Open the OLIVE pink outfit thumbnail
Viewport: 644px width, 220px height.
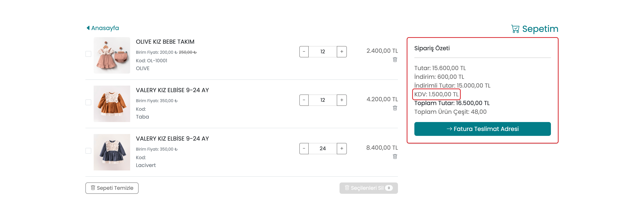pos(112,55)
